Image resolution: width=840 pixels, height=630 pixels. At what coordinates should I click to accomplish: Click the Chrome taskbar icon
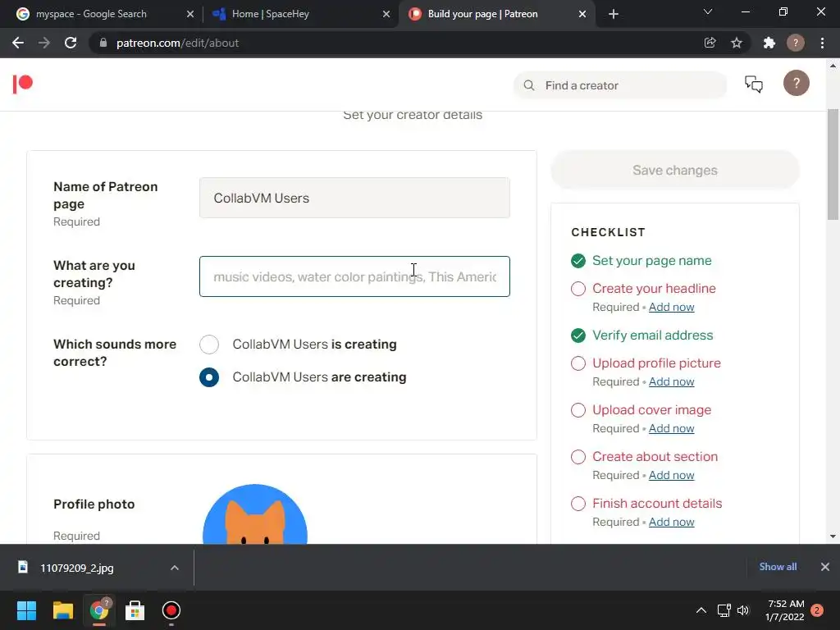click(x=99, y=610)
